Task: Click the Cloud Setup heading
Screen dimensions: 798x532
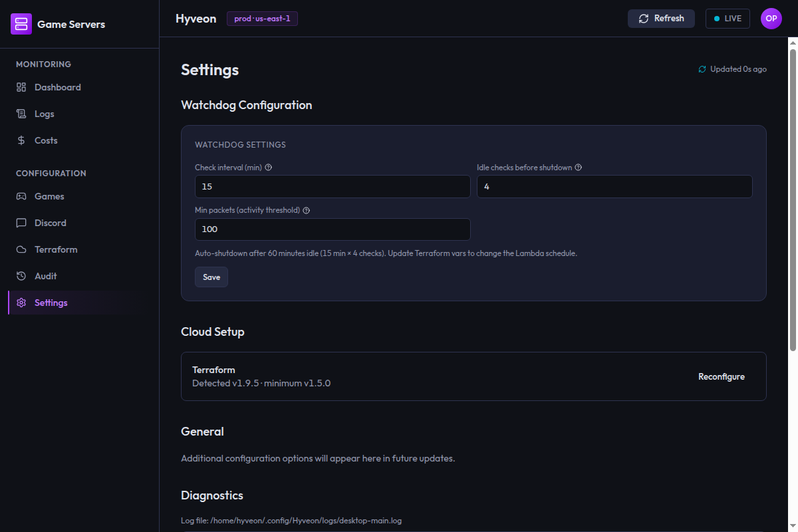Action: pos(213,332)
